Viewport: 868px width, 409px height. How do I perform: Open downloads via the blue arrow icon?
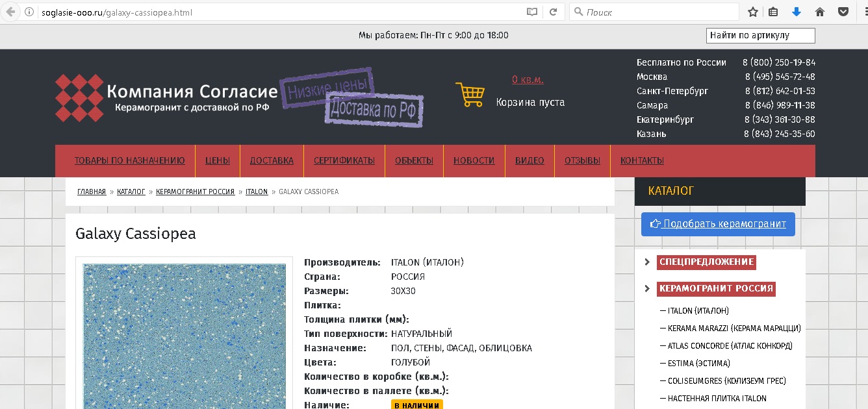coord(796,12)
